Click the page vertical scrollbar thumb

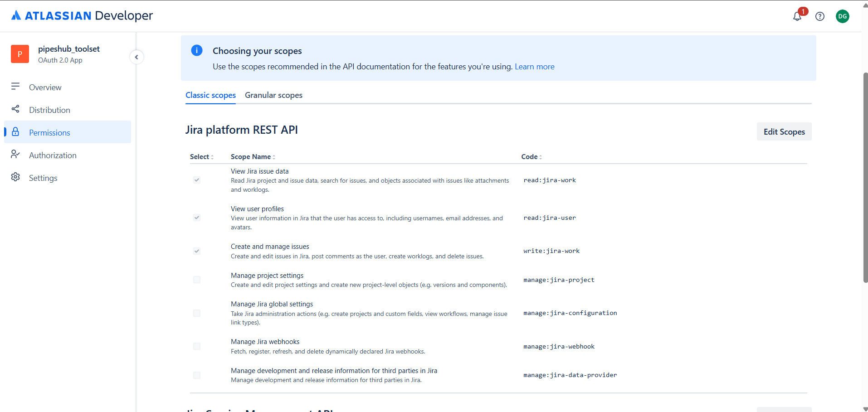pos(865,178)
